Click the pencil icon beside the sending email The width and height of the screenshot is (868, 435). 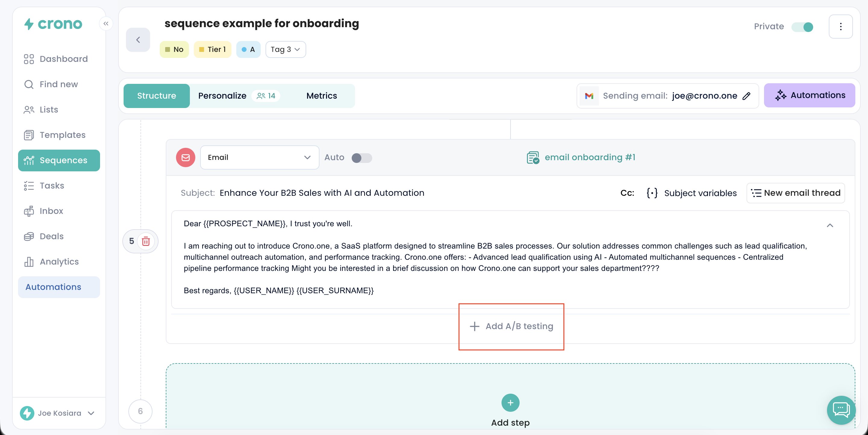click(747, 96)
